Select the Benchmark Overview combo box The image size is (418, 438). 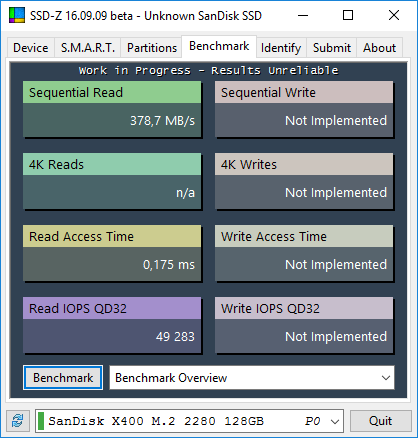click(252, 378)
